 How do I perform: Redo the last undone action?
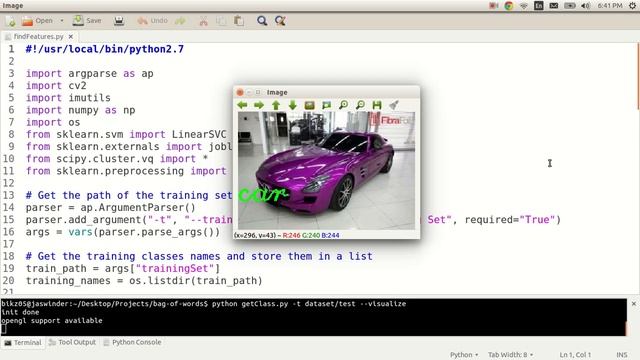(x=180, y=20)
